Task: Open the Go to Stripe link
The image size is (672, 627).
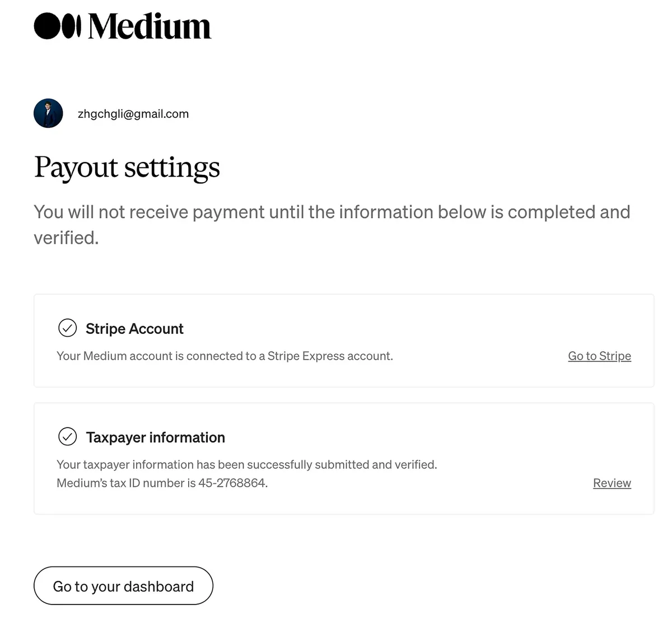Action: tap(599, 356)
